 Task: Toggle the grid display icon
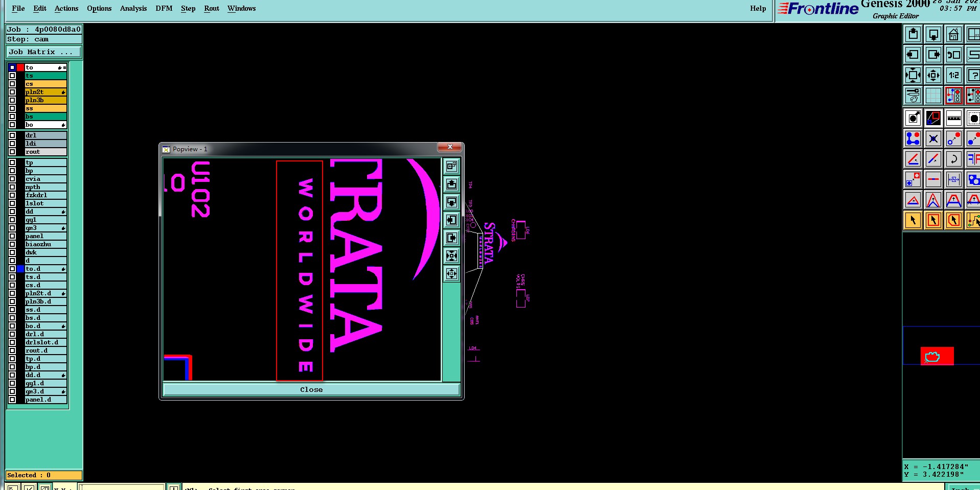(x=933, y=96)
